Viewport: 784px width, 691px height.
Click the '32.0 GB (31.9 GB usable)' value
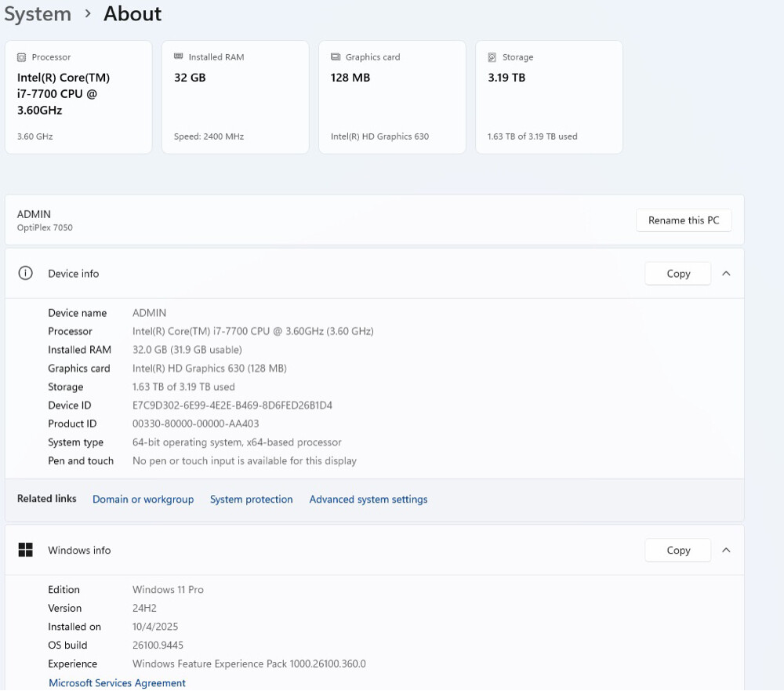tap(187, 350)
